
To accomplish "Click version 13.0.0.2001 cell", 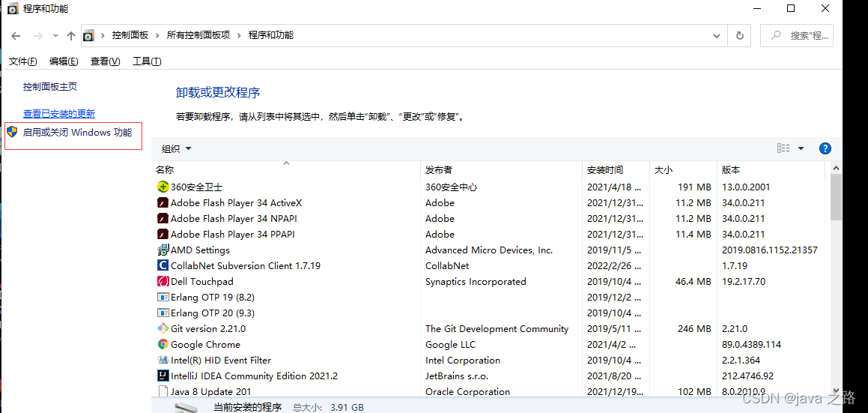I will (746, 187).
